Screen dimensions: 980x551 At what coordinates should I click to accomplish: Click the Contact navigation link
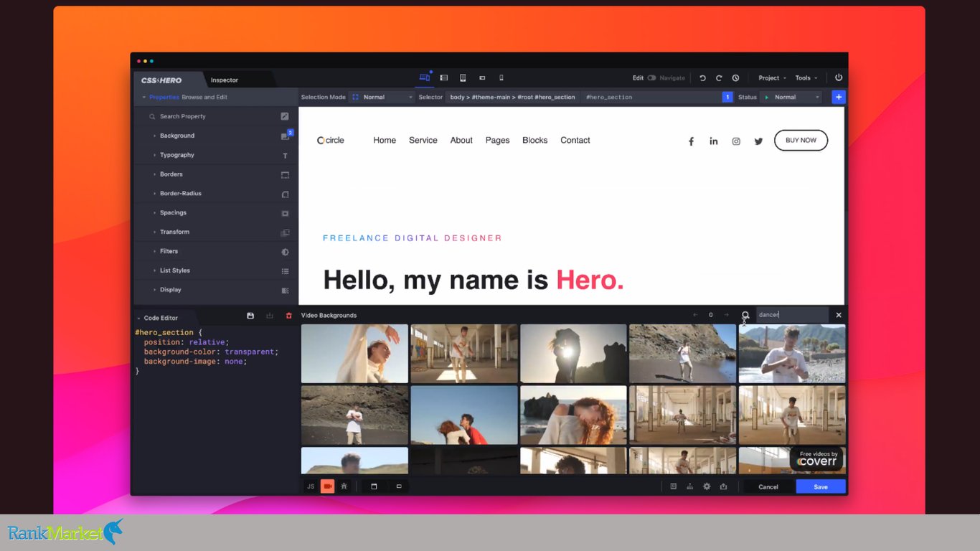(x=575, y=141)
